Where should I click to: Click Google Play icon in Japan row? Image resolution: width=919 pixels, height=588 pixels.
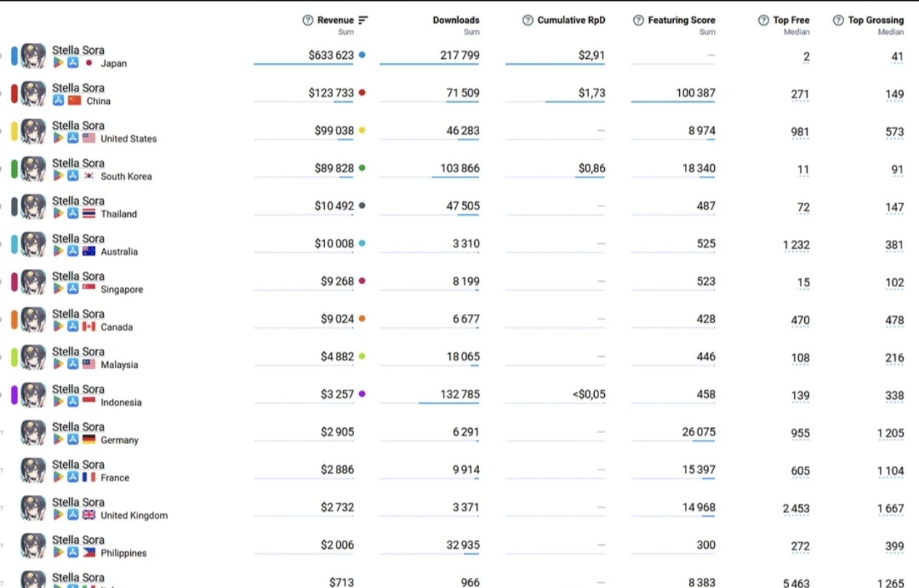(58, 63)
